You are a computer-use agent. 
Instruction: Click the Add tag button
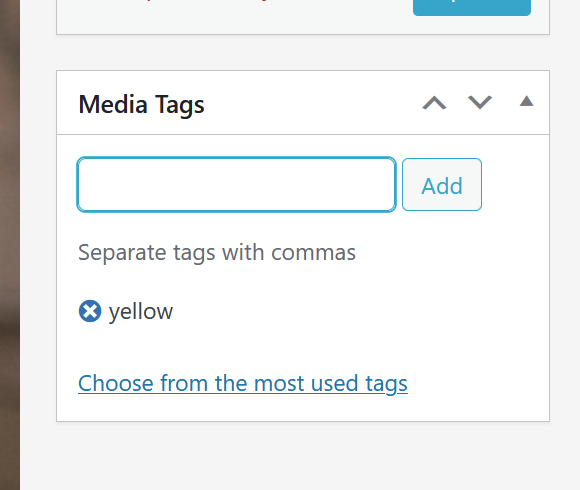tap(442, 185)
